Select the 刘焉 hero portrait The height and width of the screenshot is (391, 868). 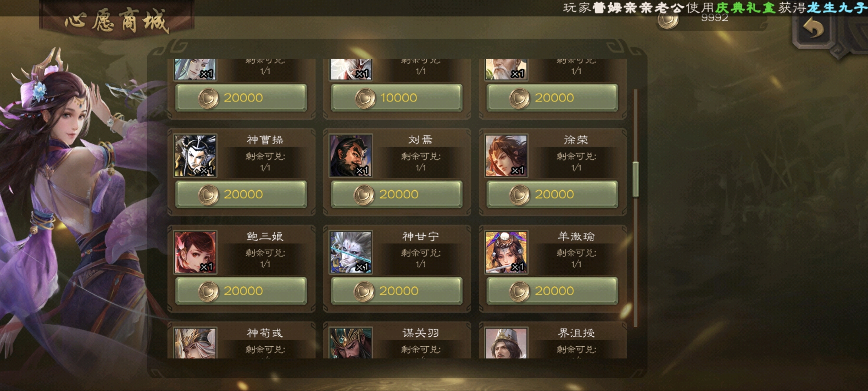point(351,156)
